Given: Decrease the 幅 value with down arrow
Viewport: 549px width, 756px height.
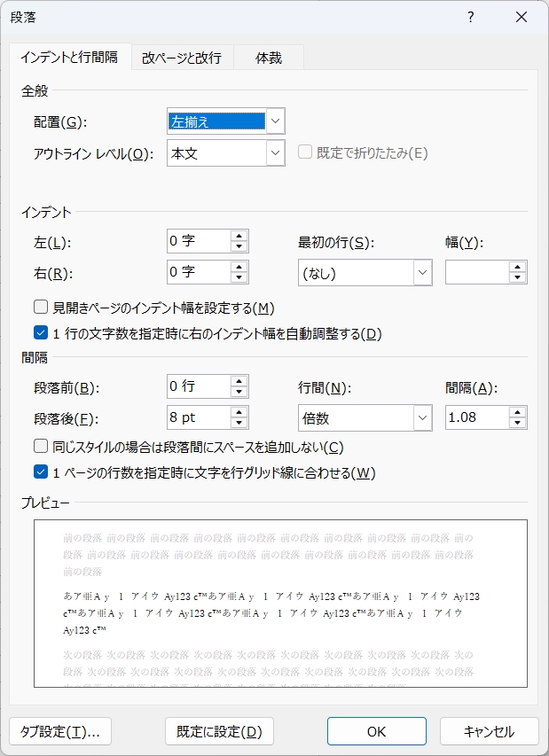Looking at the screenshot, I should point(517,277).
